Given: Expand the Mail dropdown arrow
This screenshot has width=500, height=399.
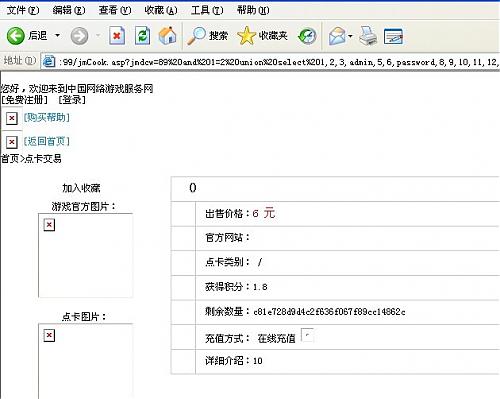Looking at the screenshot, I should pyautogui.click(x=350, y=36).
